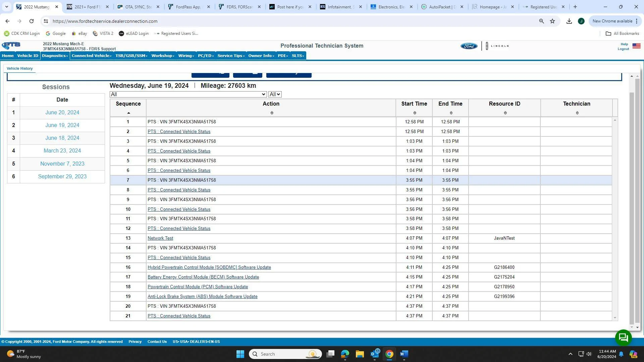This screenshot has height=362, width=644.
Task: Open session dated March 23, 2024
Action: point(62,151)
